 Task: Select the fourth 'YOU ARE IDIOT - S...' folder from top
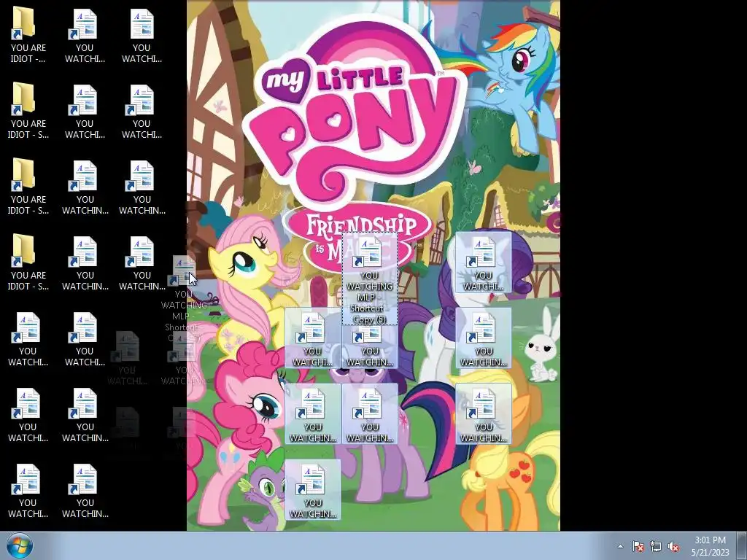28,262
